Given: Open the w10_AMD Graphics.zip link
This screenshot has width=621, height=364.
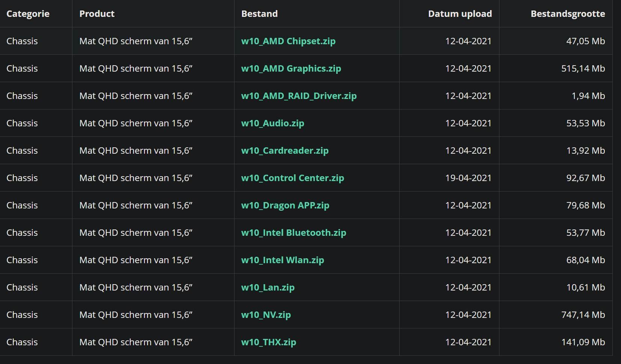Looking at the screenshot, I should tap(291, 69).
